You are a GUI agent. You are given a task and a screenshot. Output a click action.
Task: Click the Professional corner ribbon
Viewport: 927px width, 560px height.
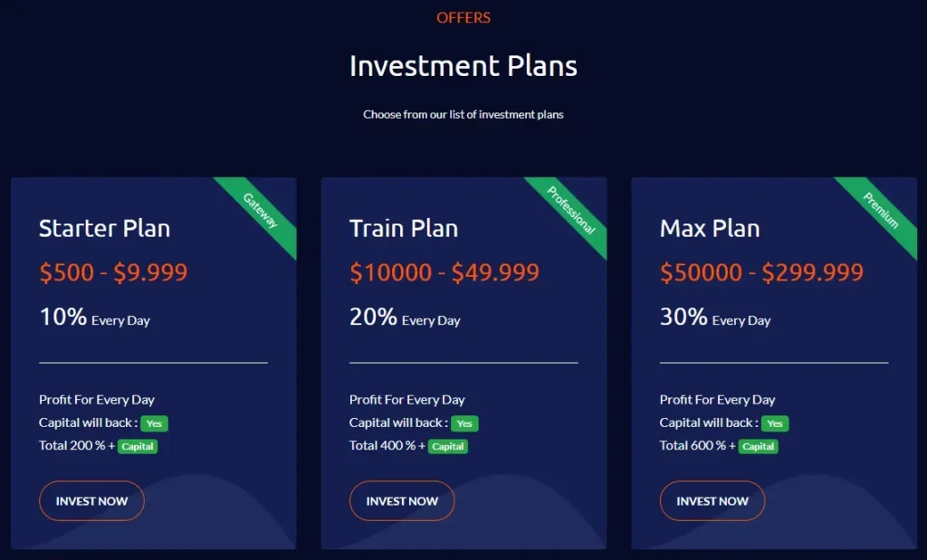[571, 211]
